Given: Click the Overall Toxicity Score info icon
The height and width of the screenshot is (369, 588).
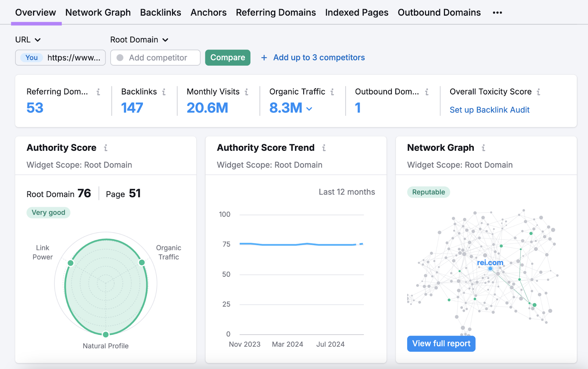Looking at the screenshot, I should tap(539, 92).
